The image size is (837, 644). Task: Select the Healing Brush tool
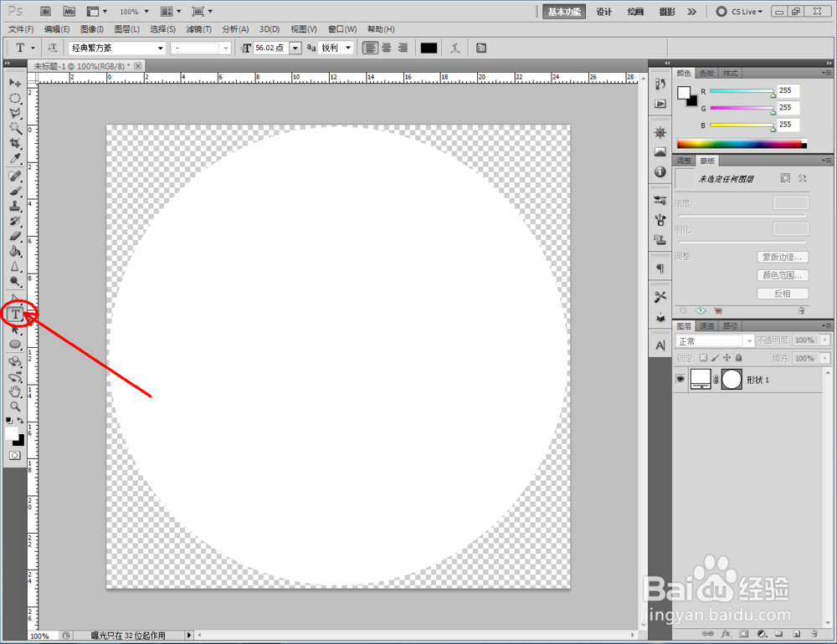(15, 176)
